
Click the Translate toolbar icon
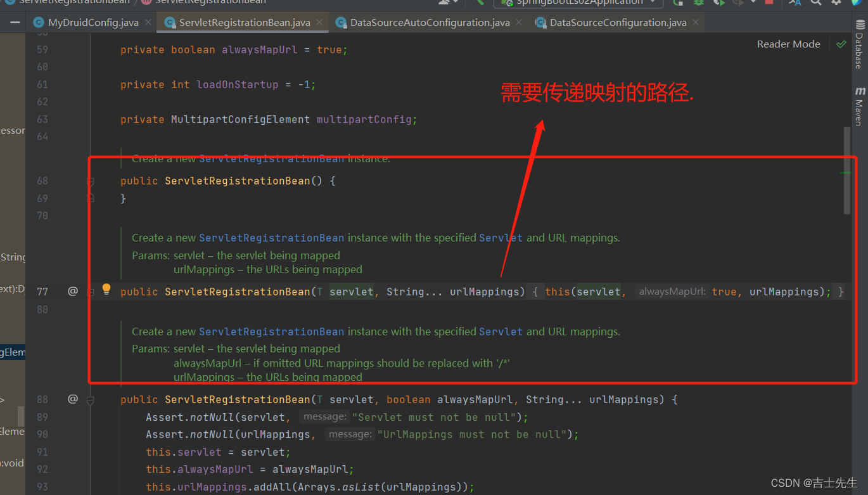[795, 3]
